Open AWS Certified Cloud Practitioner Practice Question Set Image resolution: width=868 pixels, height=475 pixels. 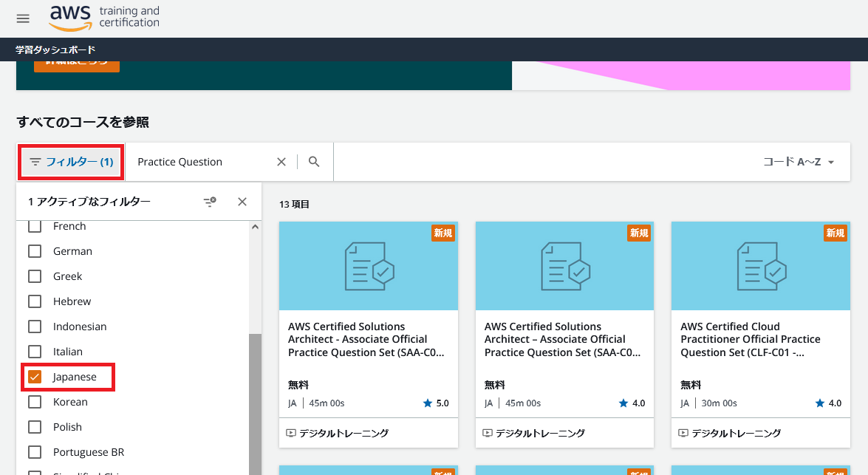(x=751, y=339)
